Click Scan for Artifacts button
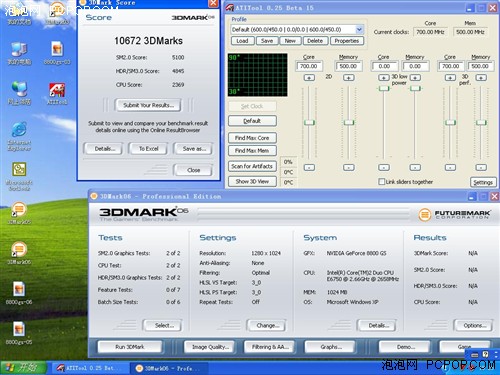 point(252,166)
